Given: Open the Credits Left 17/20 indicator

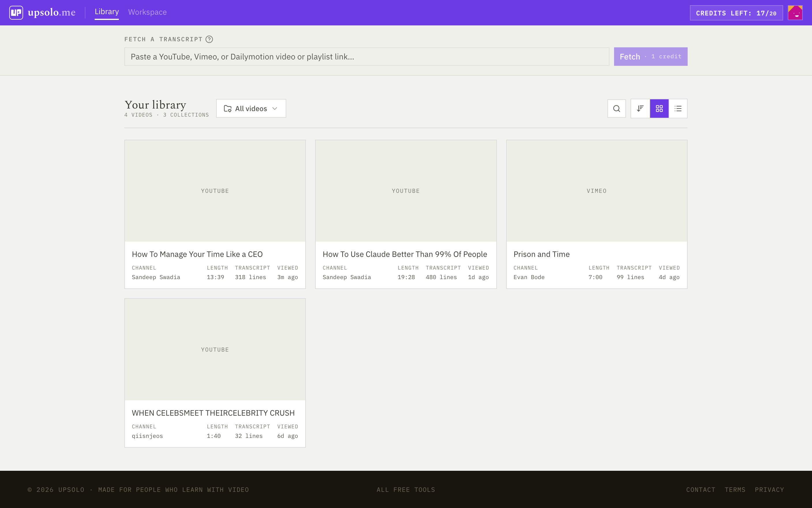Looking at the screenshot, I should coord(736,13).
